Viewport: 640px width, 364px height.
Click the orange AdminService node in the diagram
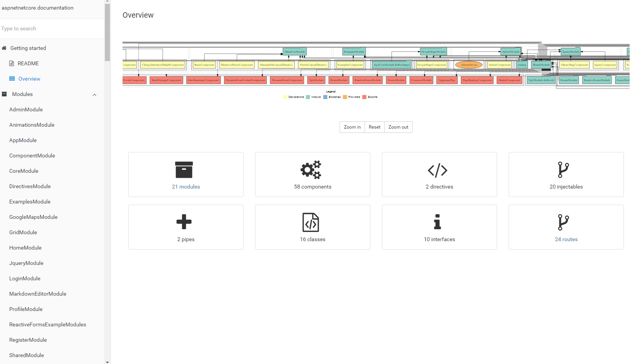469,65
